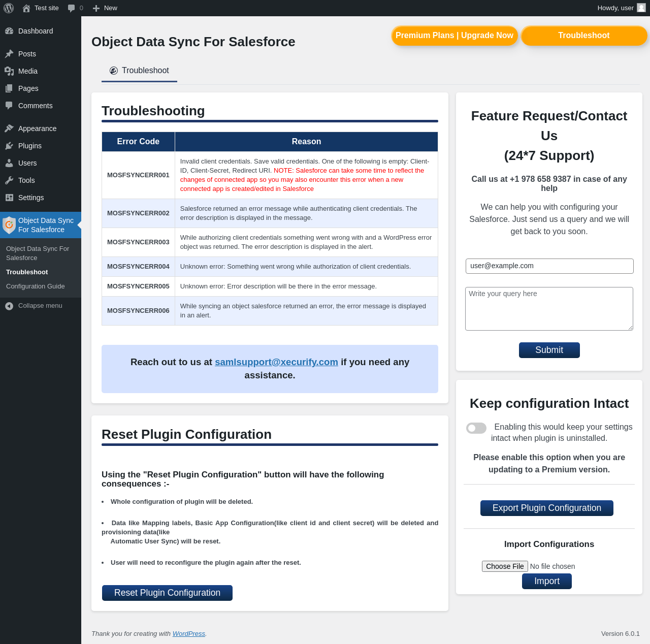Click the Media library icon
The height and width of the screenshot is (644, 650).
9,71
